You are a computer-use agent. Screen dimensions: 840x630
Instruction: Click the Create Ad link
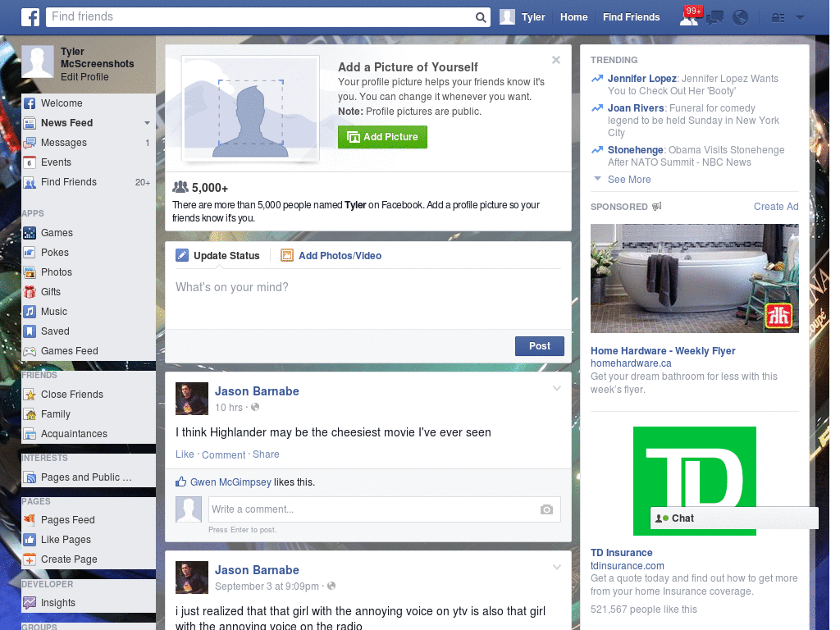(x=776, y=207)
